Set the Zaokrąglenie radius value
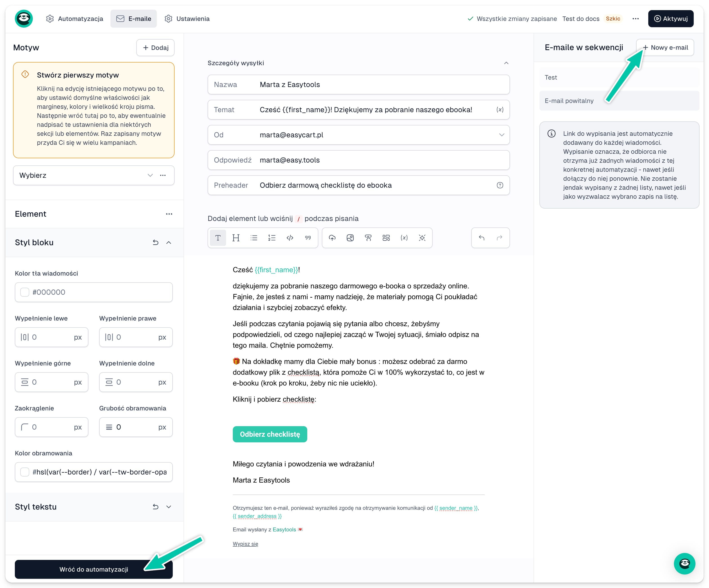The width and height of the screenshot is (709, 588). (x=51, y=427)
